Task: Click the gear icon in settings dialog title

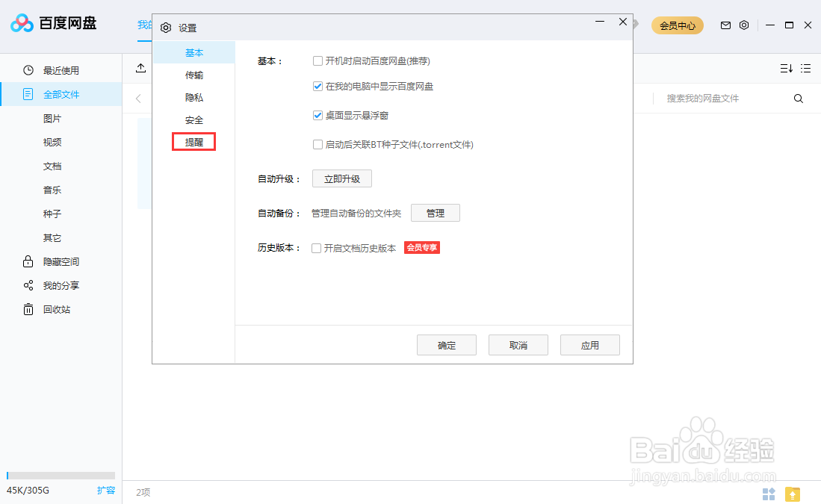Action: pyautogui.click(x=166, y=28)
